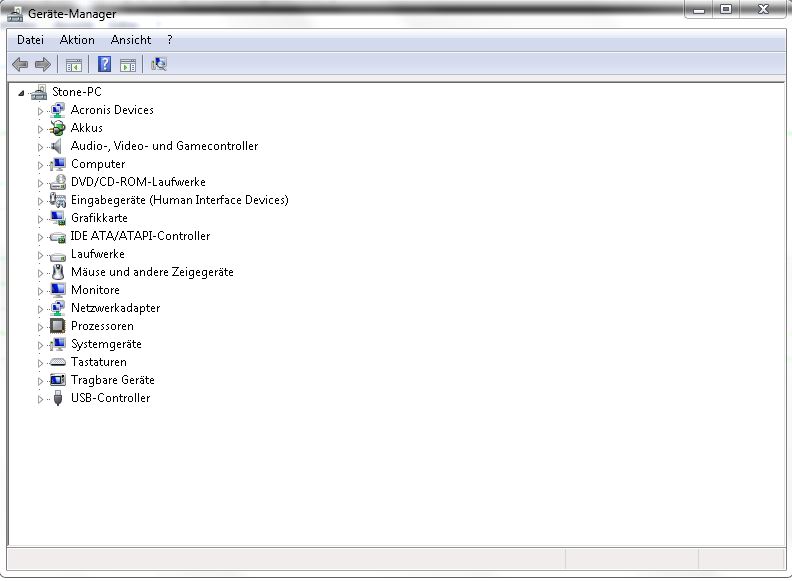Image resolution: width=792 pixels, height=581 pixels.
Task: Click the show/hide console tree icon
Action: coord(73,65)
